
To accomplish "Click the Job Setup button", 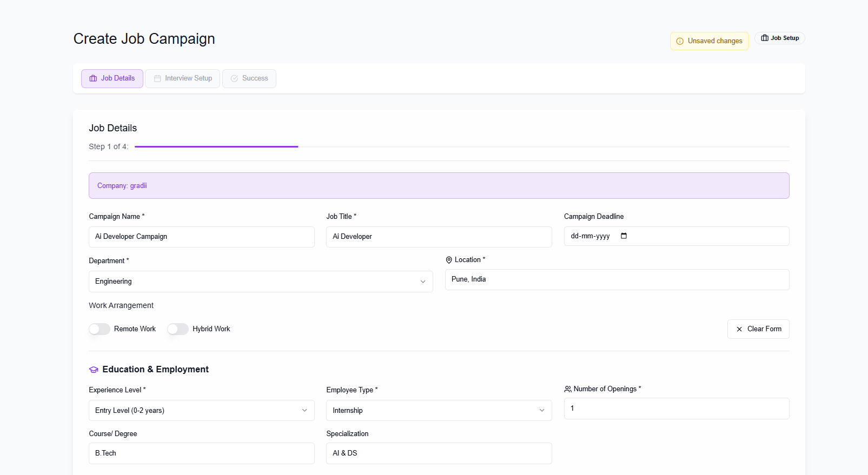I will (x=779, y=38).
